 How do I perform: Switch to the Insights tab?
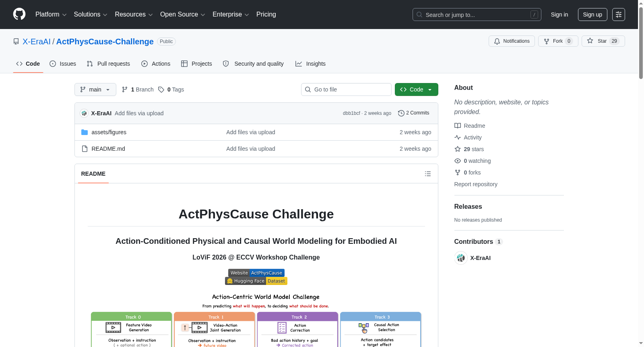310,64
